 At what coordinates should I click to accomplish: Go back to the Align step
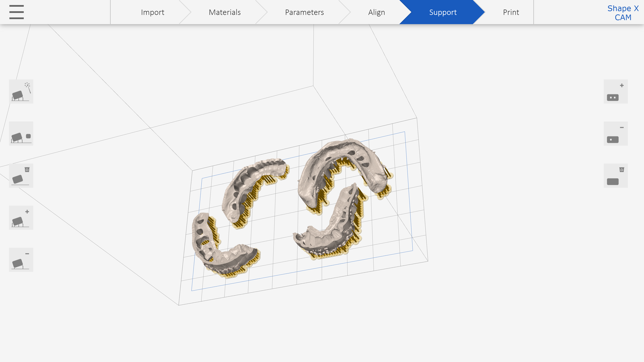[x=376, y=12]
